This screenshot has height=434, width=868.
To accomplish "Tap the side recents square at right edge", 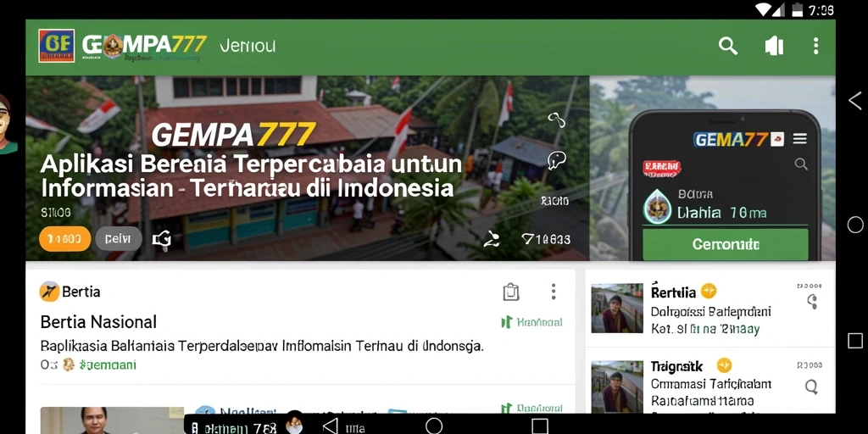I will coord(855,341).
